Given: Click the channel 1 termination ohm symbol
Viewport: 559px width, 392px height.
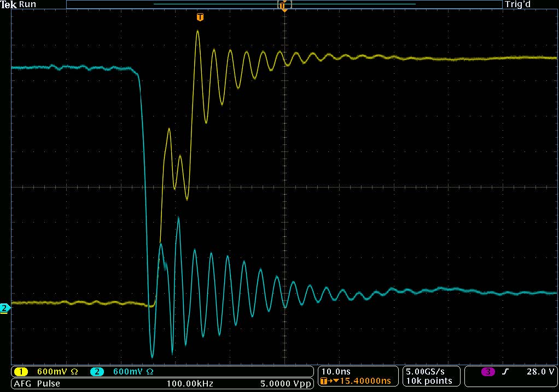Looking at the screenshot, I should click(75, 372).
